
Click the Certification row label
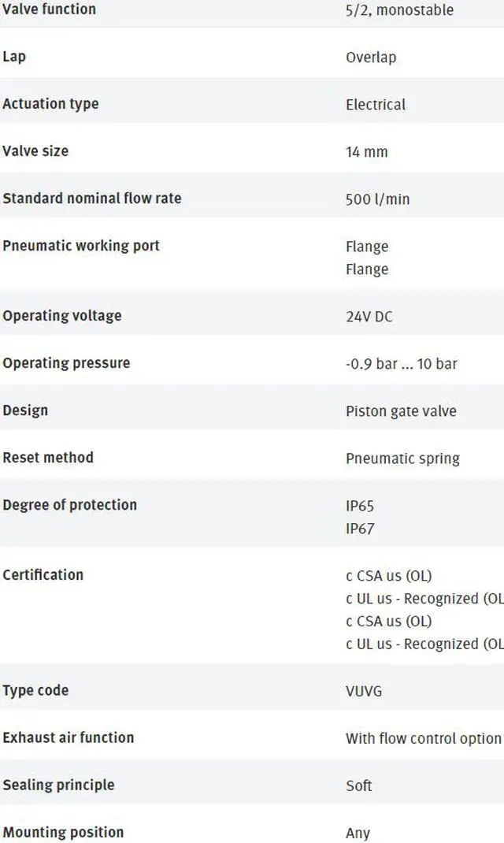(x=43, y=574)
